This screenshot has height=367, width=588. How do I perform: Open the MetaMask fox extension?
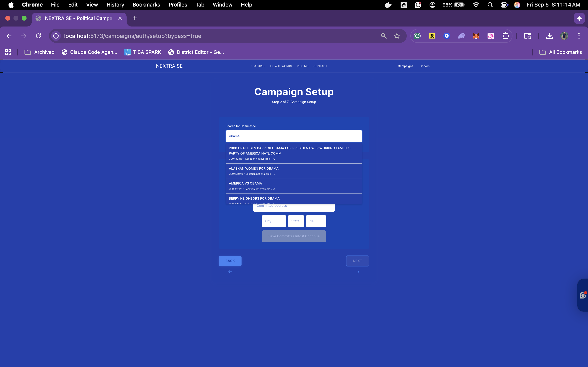point(476,36)
